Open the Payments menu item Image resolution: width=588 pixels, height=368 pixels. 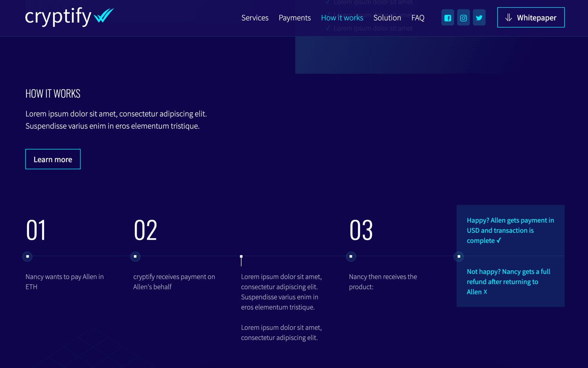pyautogui.click(x=295, y=18)
